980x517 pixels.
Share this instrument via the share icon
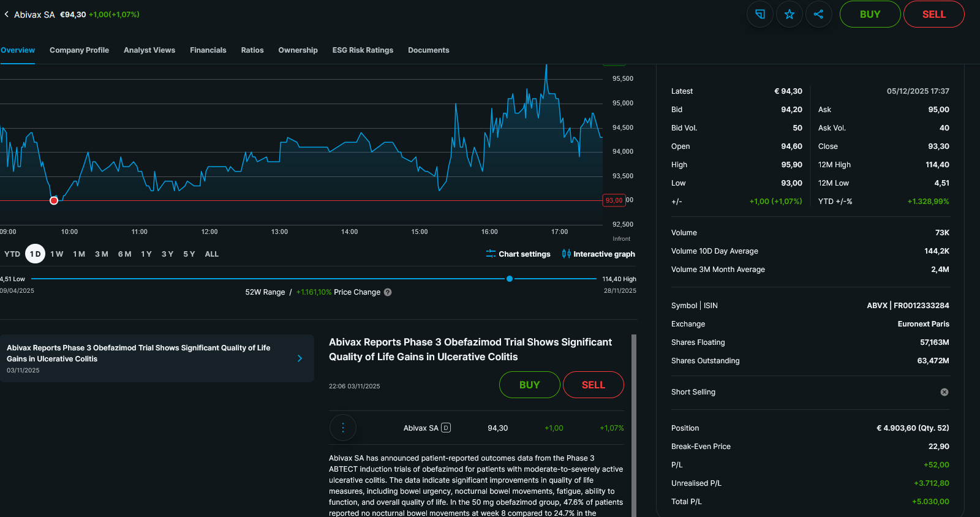point(819,14)
